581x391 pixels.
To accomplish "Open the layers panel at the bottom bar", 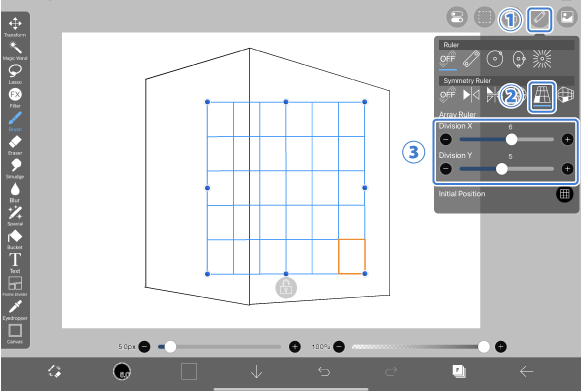I will click(x=459, y=371).
